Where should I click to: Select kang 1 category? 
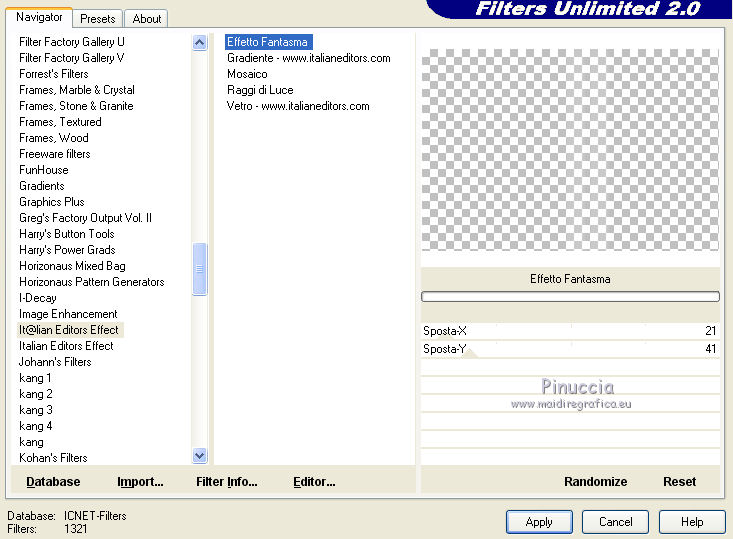click(35, 378)
